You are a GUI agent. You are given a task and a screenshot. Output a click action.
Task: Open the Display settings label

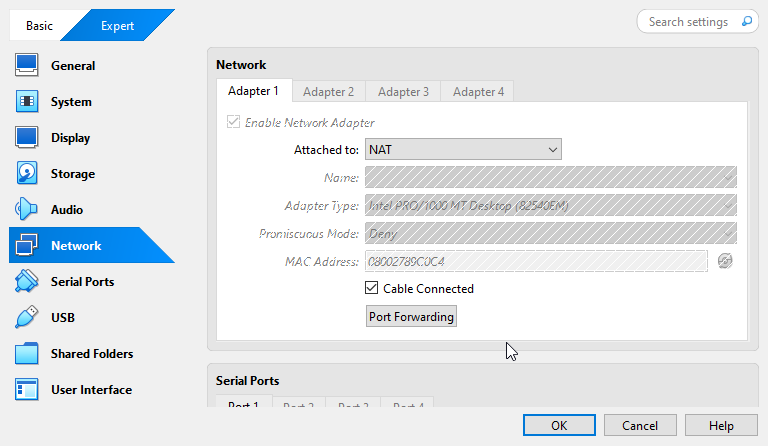click(71, 138)
